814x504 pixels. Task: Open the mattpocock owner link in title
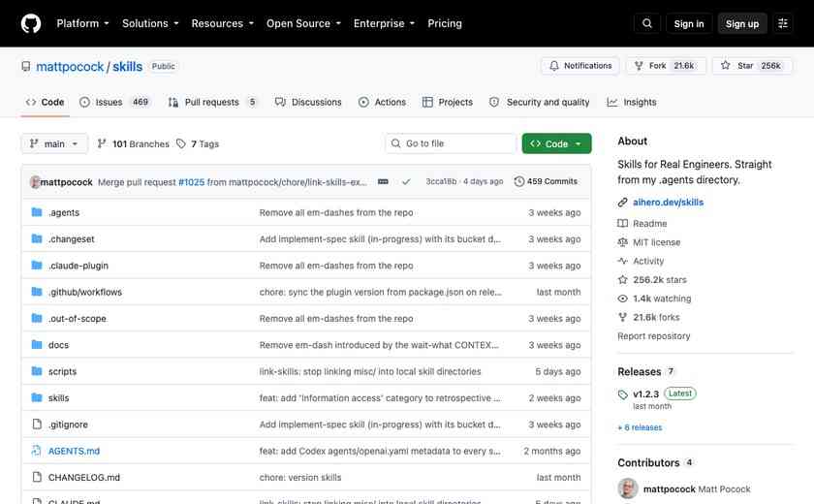click(x=70, y=67)
